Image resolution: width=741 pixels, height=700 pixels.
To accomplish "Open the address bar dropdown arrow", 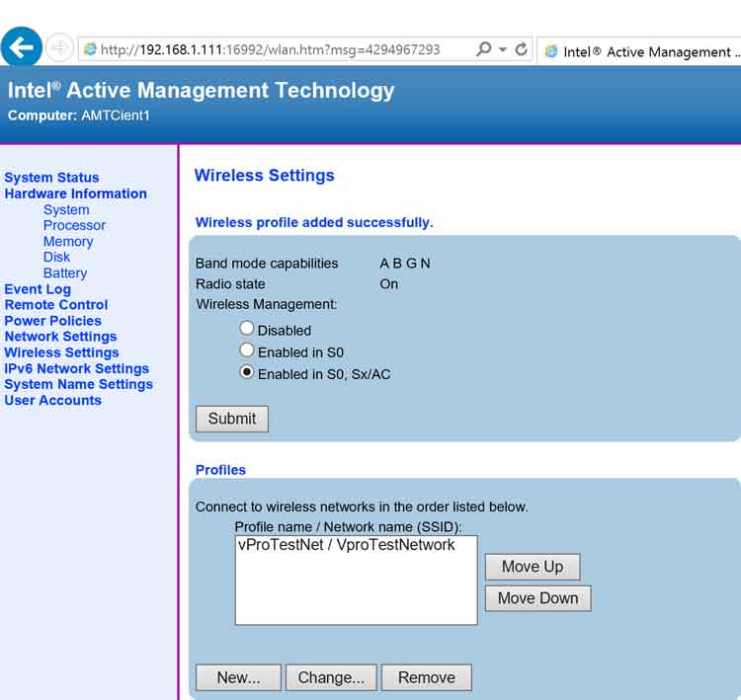I will (503, 49).
